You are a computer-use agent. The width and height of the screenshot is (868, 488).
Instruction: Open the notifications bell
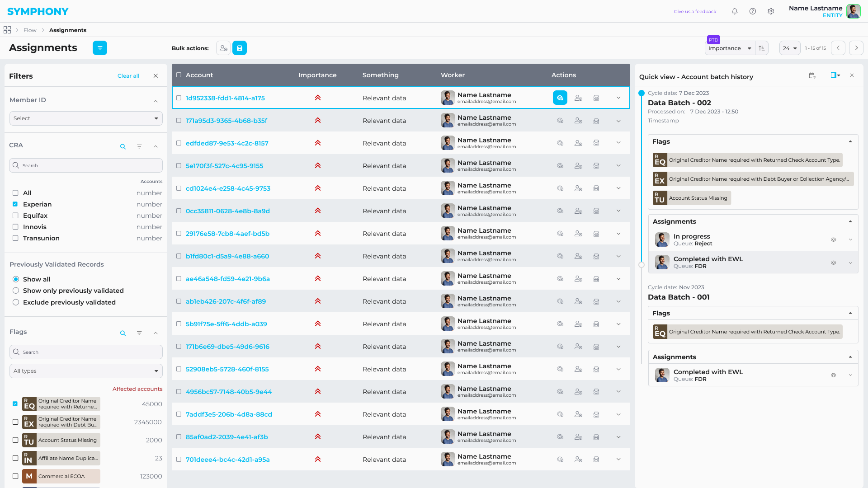click(x=735, y=11)
